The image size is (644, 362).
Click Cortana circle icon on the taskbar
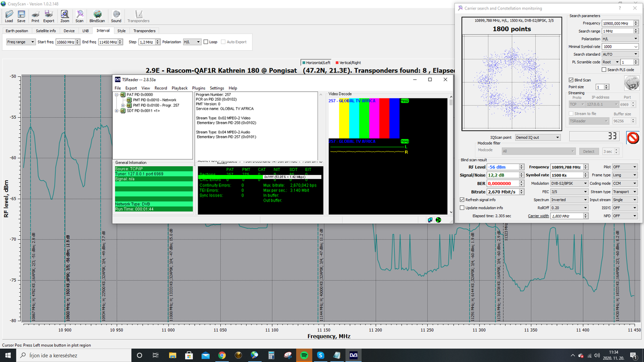(140, 355)
